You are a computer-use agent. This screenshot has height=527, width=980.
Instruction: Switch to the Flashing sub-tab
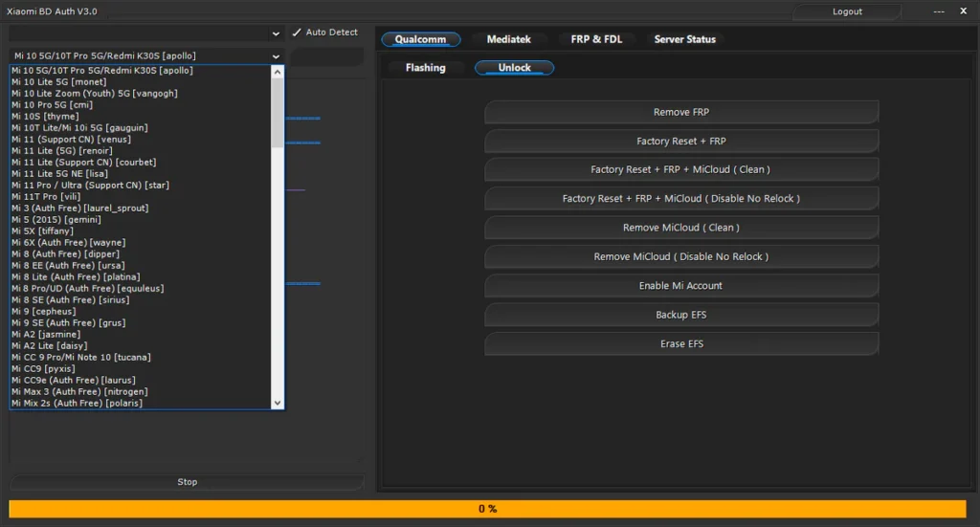coord(425,68)
